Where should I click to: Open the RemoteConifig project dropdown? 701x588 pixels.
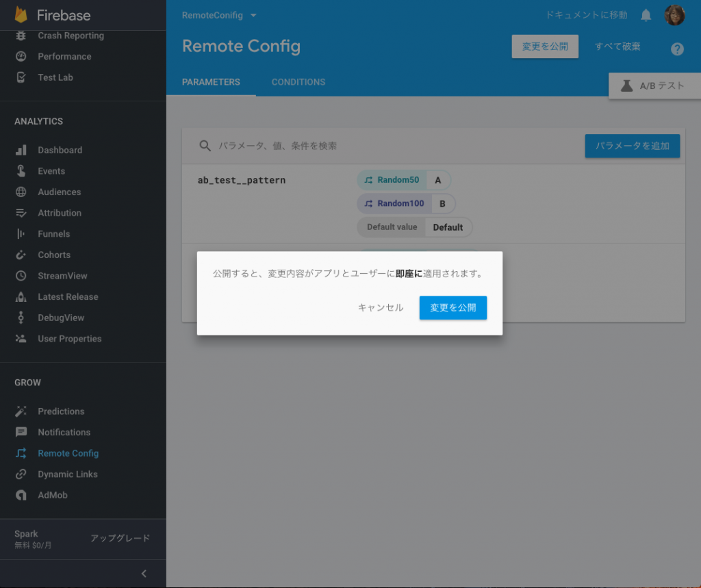pos(219,15)
